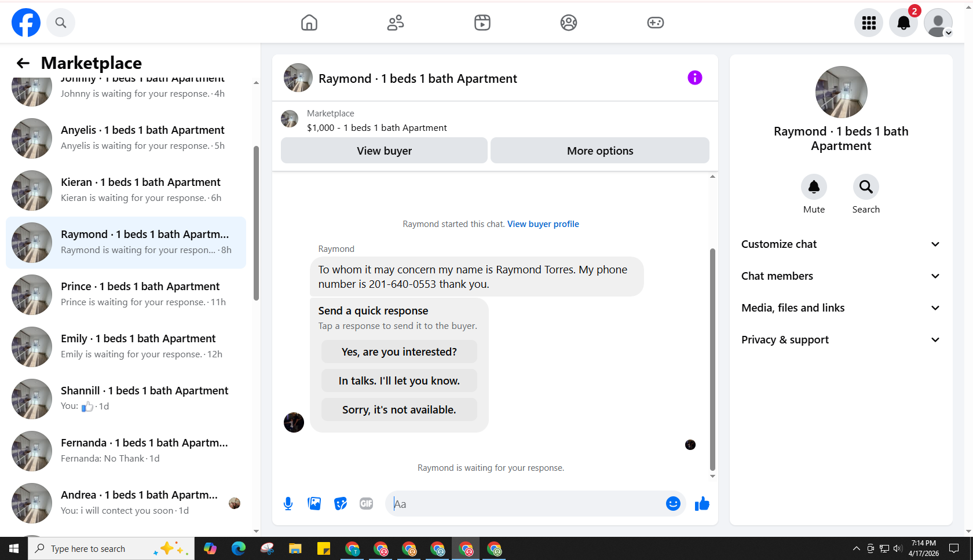The height and width of the screenshot is (560, 973).
Task: Open the emoji picker in message box
Action: point(673,504)
